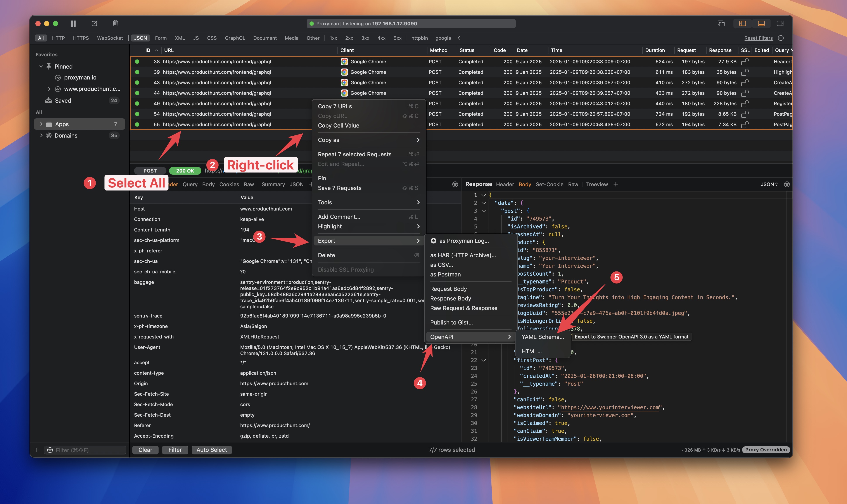Open the Tools submenu
Screen dimensions: 847x504
368,202
